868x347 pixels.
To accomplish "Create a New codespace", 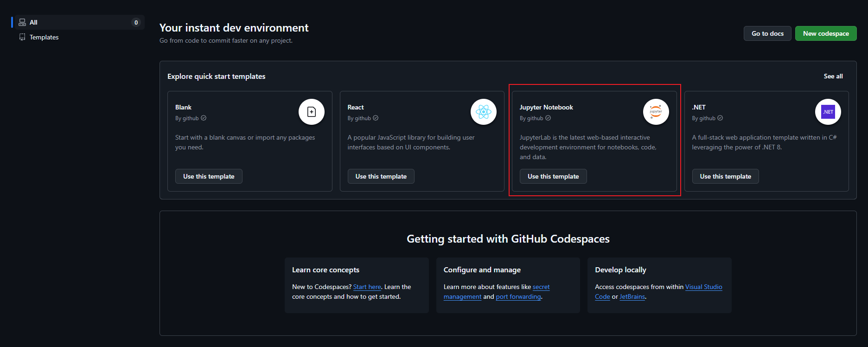I will click(826, 33).
